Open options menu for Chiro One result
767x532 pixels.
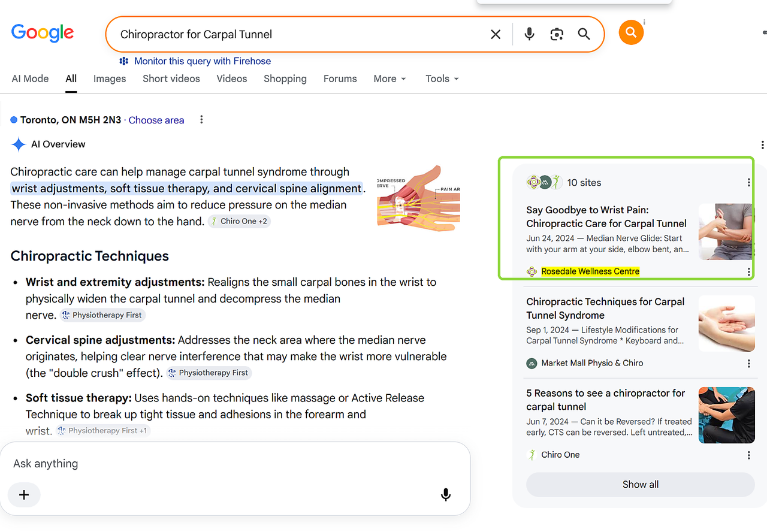[748, 455]
